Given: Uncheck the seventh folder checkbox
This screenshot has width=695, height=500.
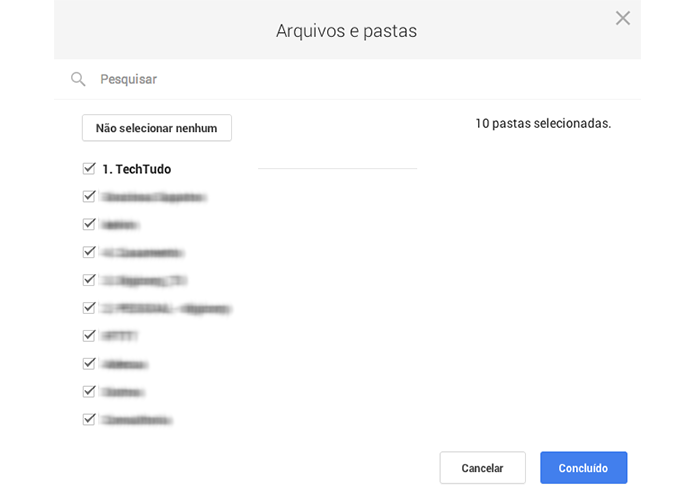Looking at the screenshot, I should coord(89,336).
